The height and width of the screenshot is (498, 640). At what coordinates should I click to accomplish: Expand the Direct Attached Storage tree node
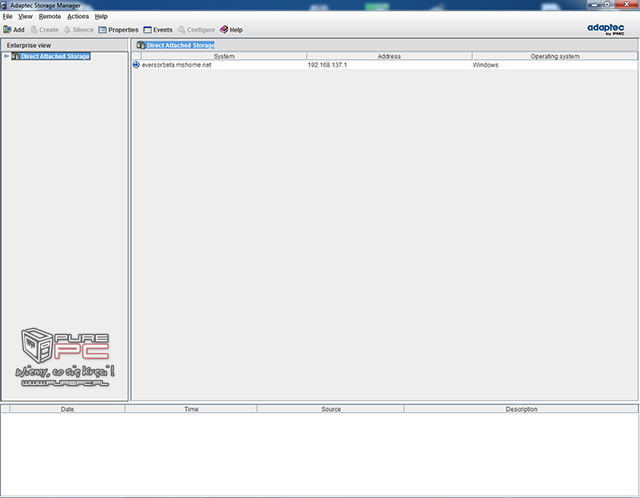pyautogui.click(x=6, y=56)
